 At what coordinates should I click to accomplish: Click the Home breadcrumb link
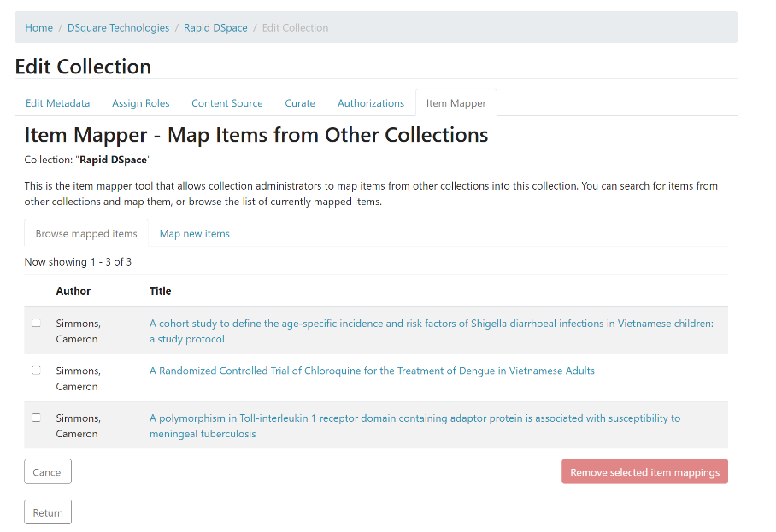tap(38, 27)
